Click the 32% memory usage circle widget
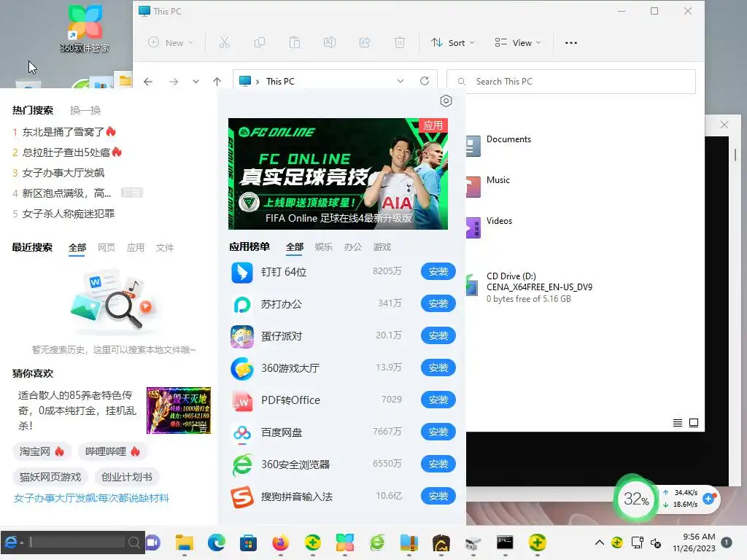The width and height of the screenshot is (747, 560). [x=635, y=499]
